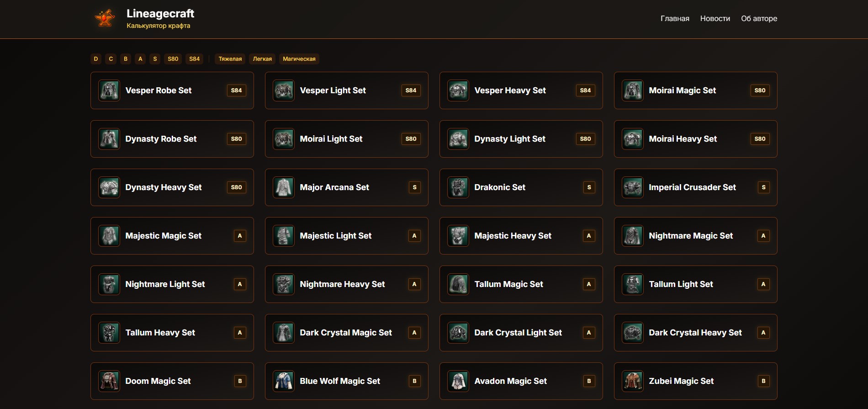Click the Avadon Magic Set armor icon
Screen dimensions: 868x409
pos(458,381)
